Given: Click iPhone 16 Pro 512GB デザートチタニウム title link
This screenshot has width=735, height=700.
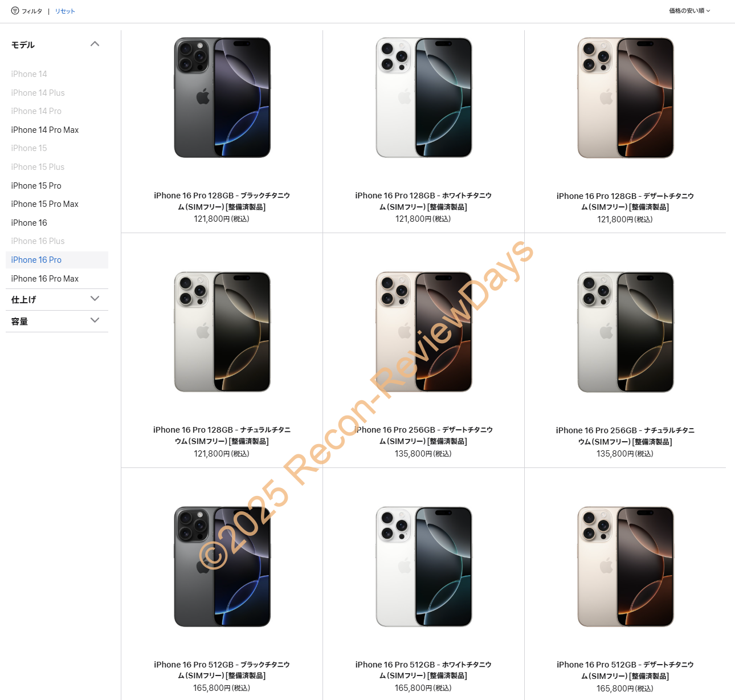Looking at the screenshot, I should tap(625, 670).
